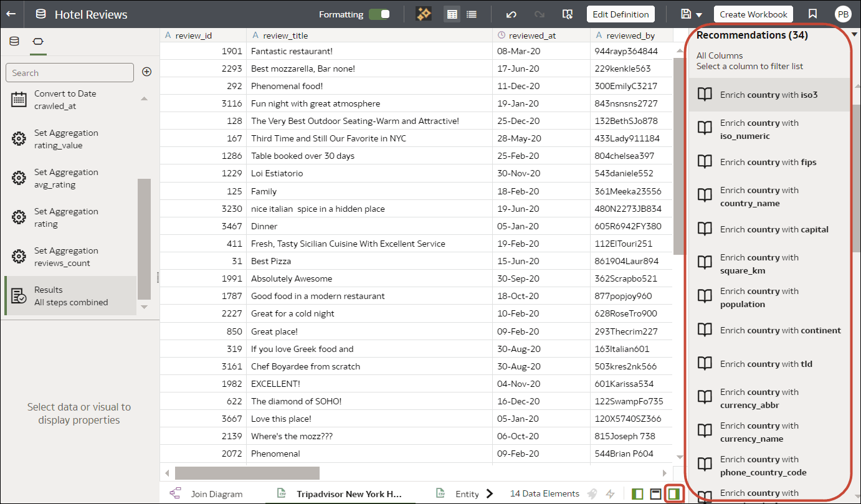Click Edit Definition in the toolbar
861x504 pixels.
point(621,14)
